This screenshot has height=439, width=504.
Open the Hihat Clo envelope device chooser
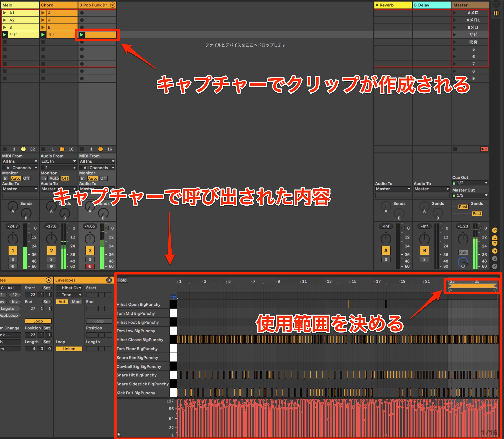tap(69, 288)
